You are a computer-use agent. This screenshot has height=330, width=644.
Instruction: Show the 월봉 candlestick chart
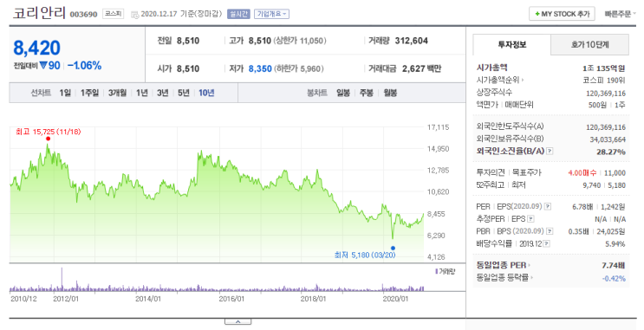[390, 94]
